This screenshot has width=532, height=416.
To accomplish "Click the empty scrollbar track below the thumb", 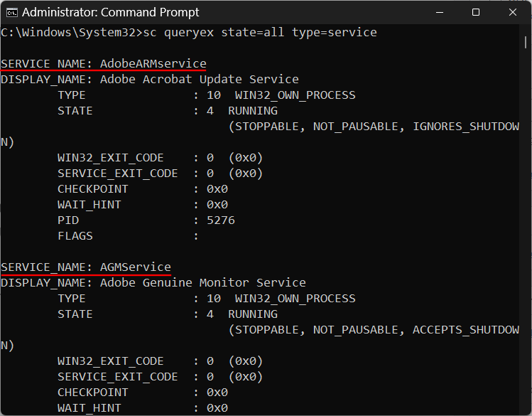I will coord(526,249).
